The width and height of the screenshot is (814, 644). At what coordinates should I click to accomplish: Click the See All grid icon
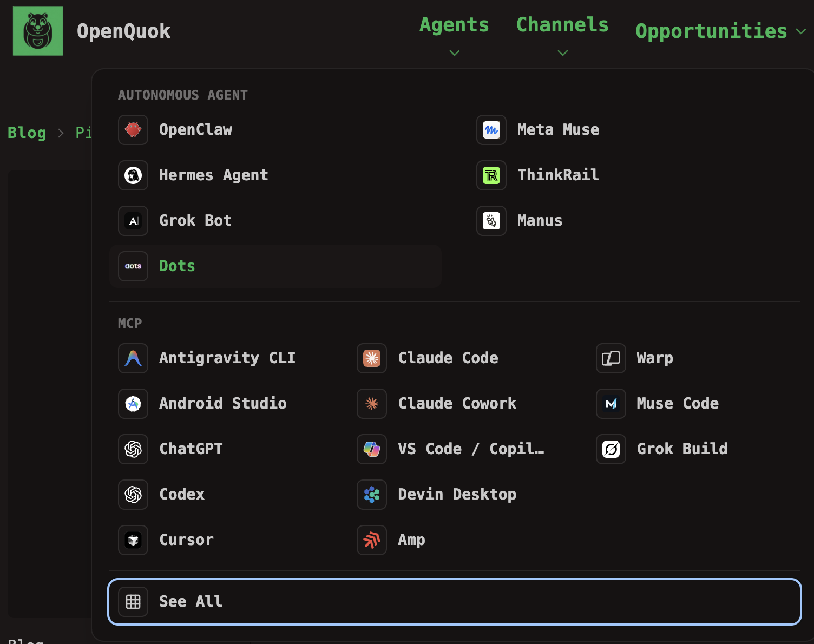pos(133,602)
